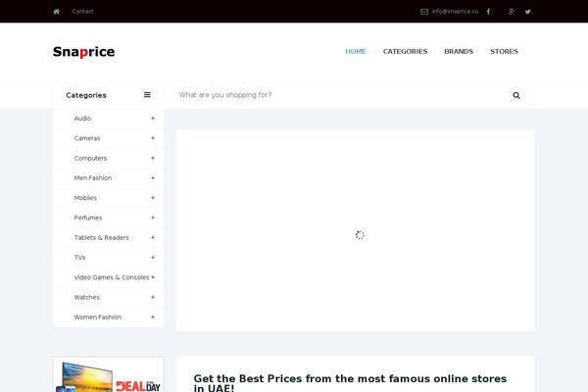Expand the Men Fashion category

click(153, 177)
